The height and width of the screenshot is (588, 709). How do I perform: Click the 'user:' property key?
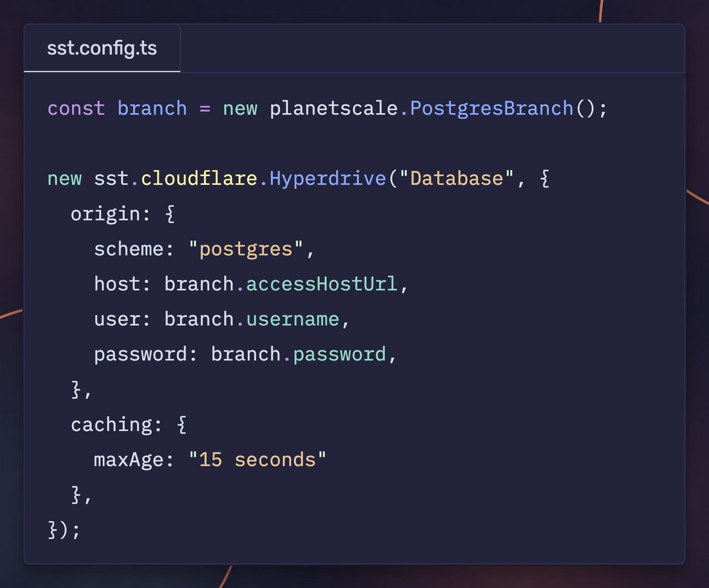click(123, 319)
